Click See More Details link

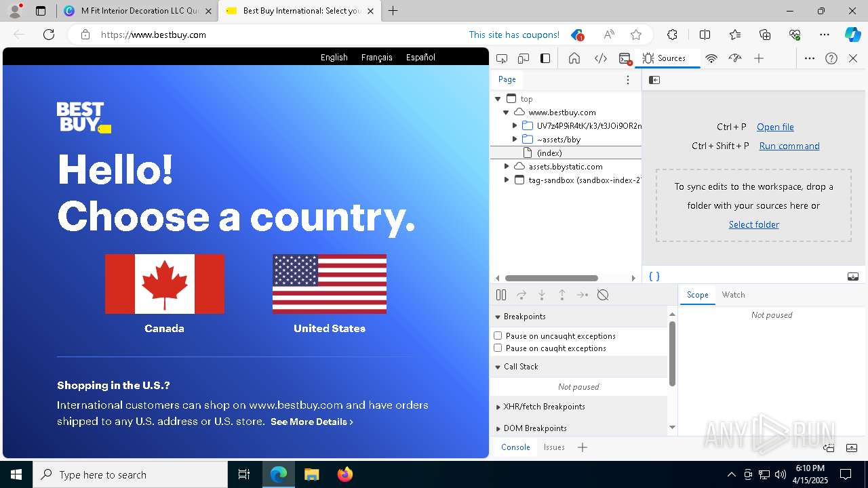point(312,422)
